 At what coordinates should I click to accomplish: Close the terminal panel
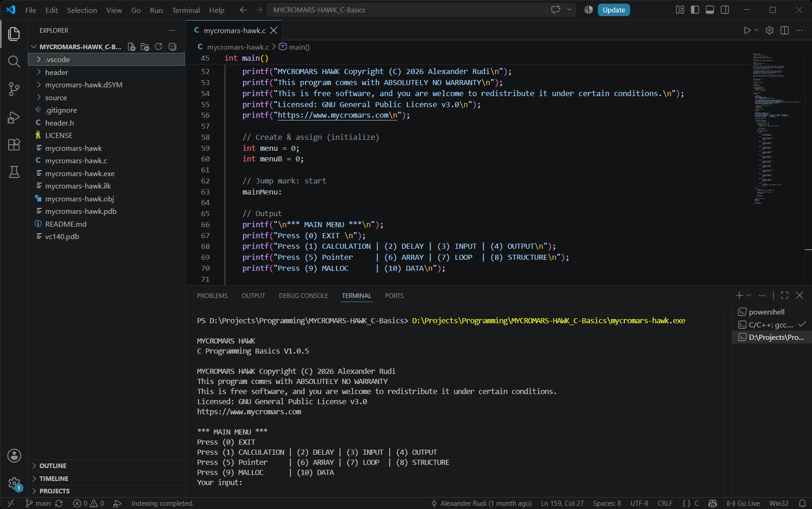(x=800, y=295)
